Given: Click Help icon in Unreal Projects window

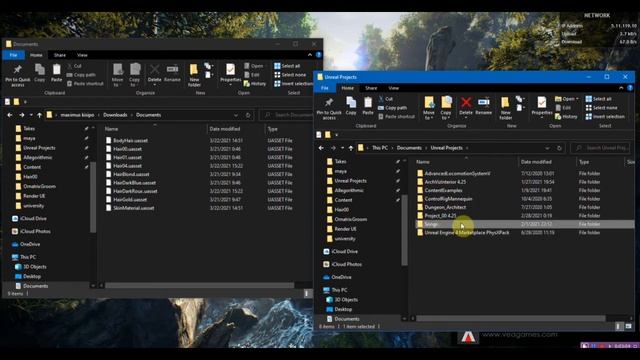Looking at the screenshot, I should point(630,88).
